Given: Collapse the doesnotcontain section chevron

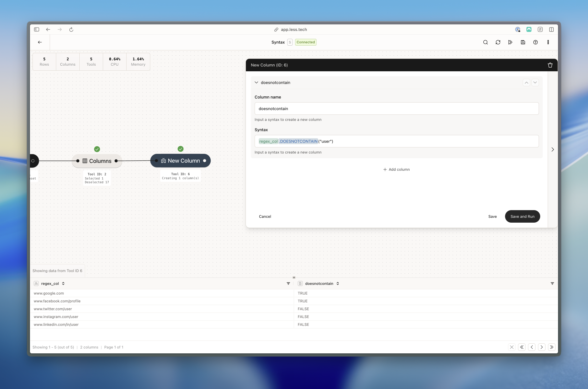Looking at the screenshot, I should point(257,83).
